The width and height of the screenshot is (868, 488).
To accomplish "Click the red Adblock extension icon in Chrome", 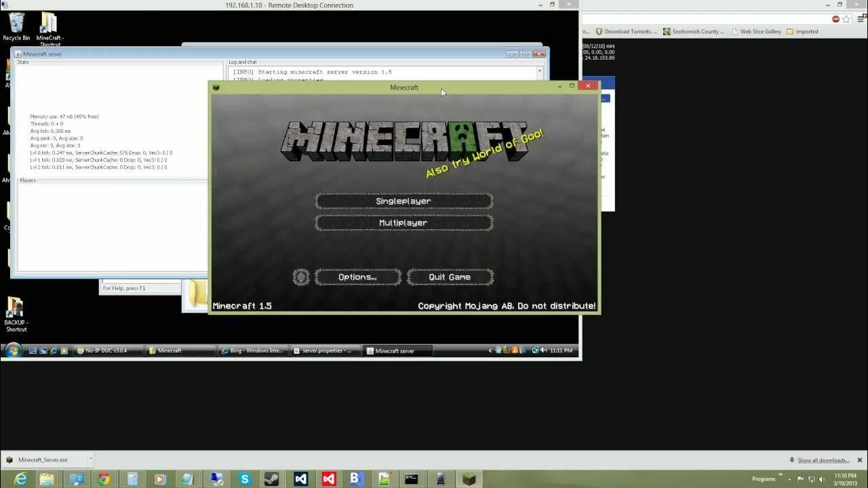I will click(836, 19).
